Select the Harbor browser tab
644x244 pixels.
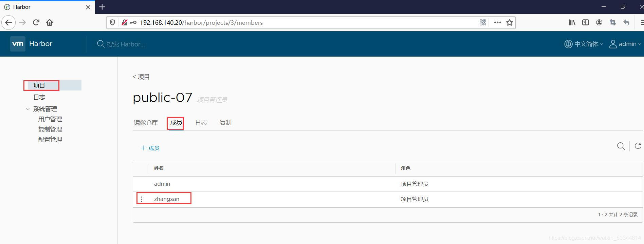tap(48, 7)
